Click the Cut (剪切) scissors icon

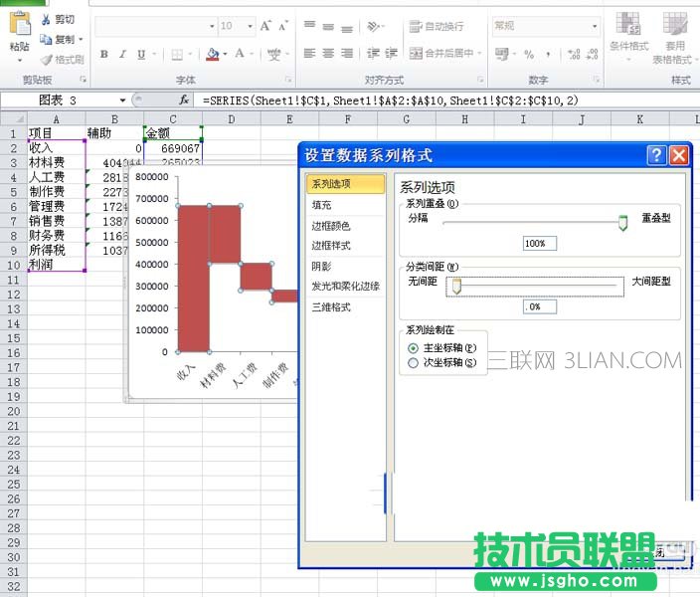46,19
